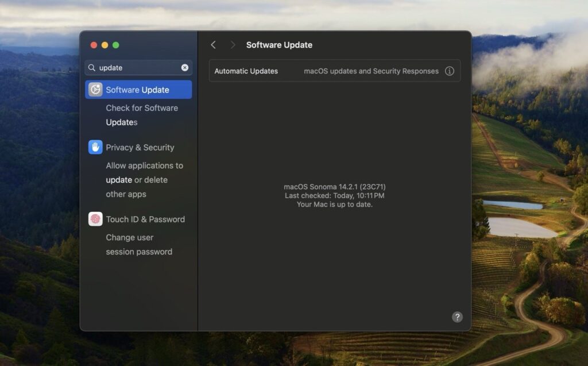Click the green full-screen window button

coord(115,45)
